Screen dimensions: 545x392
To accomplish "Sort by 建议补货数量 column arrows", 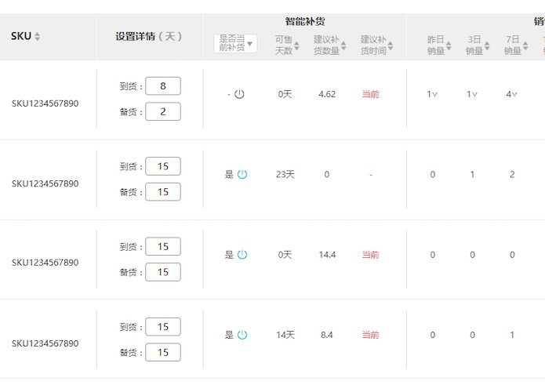I will [343, 45].
